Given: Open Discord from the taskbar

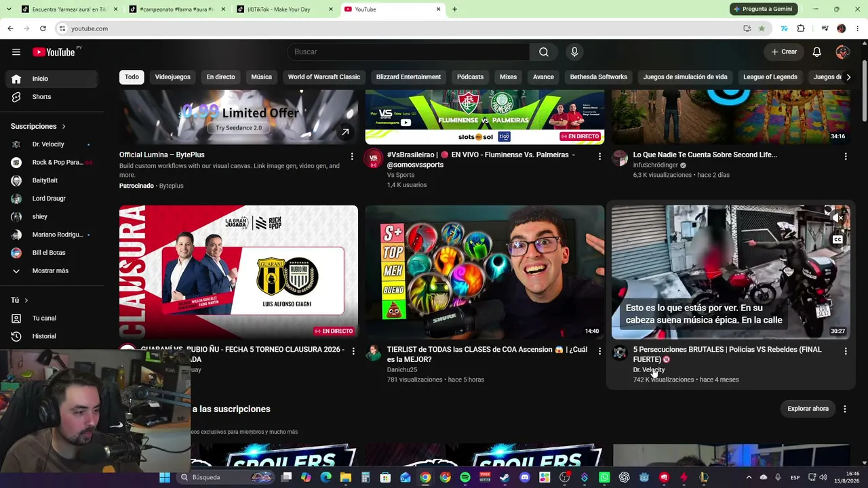Looking at the screenshot, I should click(x=525, y=477).
